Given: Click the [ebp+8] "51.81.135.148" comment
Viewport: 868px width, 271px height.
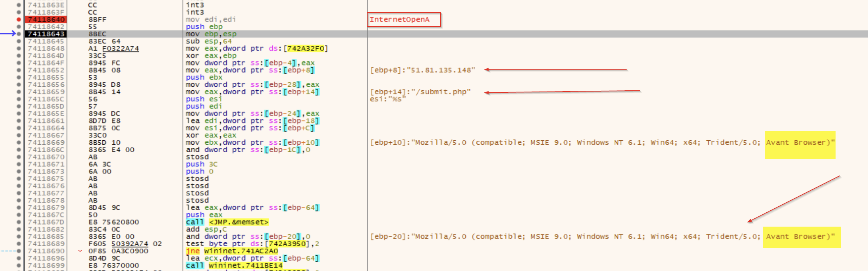Looking at the screenshot, I should click(x=422, y=70).
